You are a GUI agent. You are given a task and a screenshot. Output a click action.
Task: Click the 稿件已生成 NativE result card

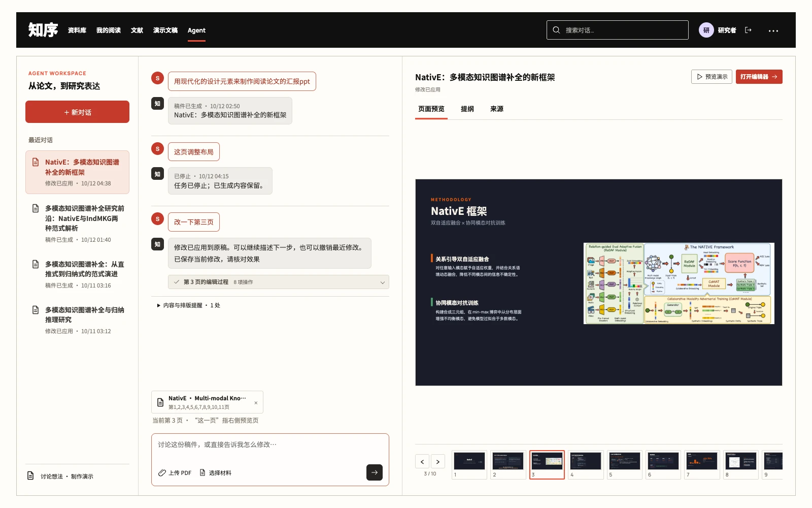(230, 111)
